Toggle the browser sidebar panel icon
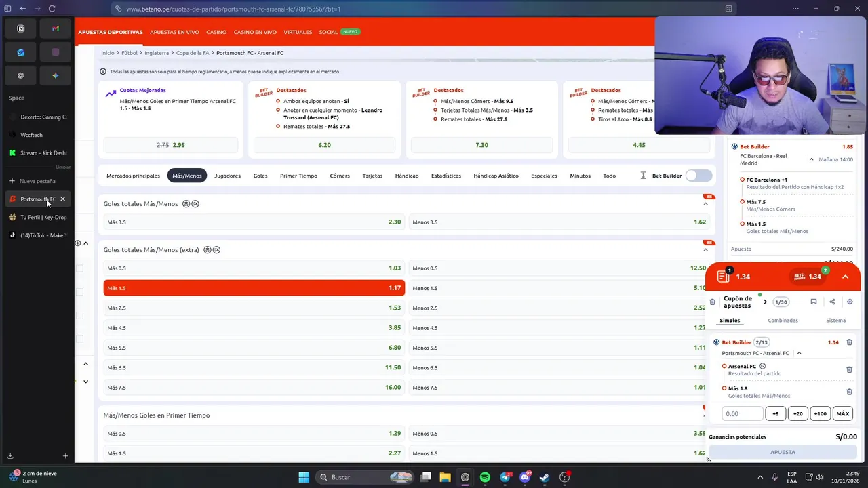868x488 pixels. (x=8, y=9)
